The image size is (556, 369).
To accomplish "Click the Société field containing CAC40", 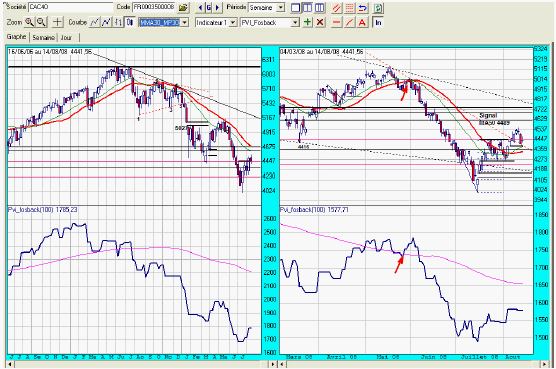I will click(x=71, y=7).
